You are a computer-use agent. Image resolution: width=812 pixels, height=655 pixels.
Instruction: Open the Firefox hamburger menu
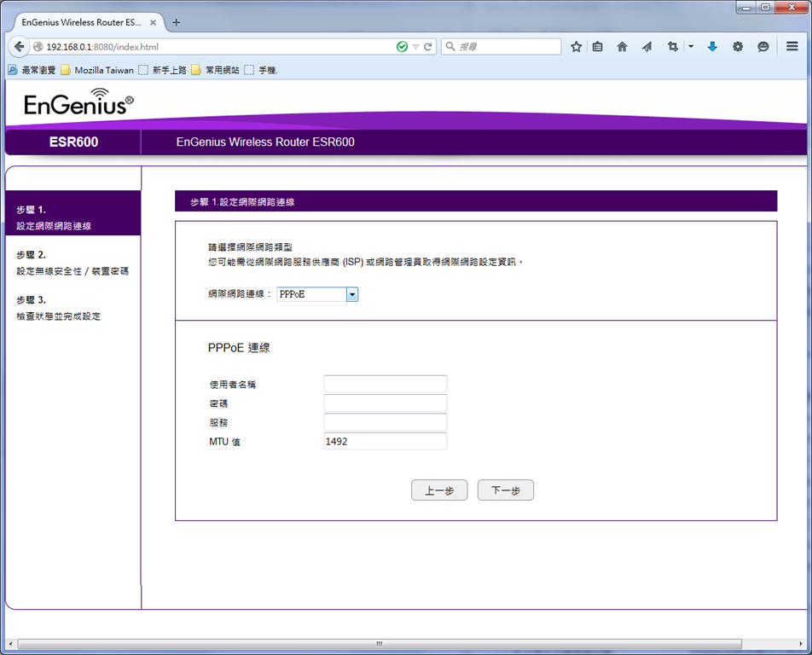pos(792,47)
